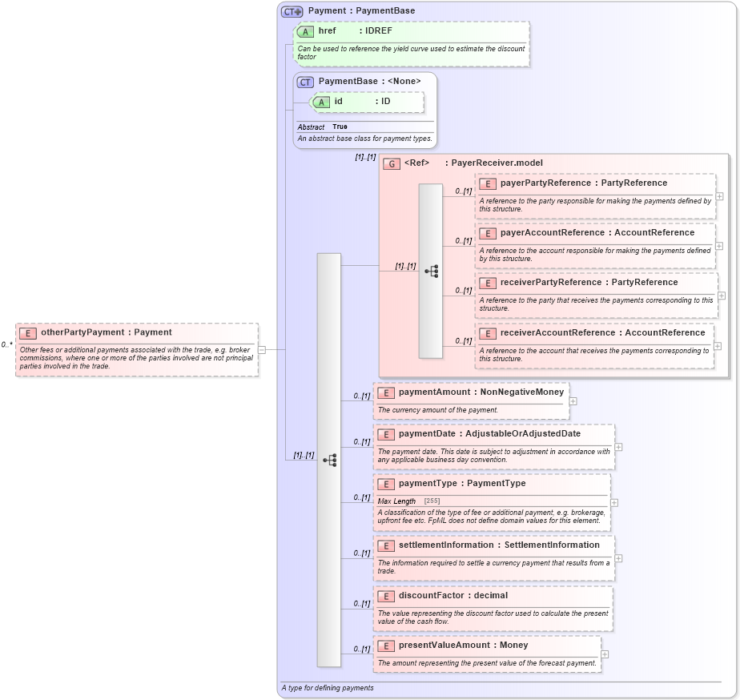
Task: Click the sequence compositor symbol inside PayerReceiver.model
Action: (x=432, y=271)
